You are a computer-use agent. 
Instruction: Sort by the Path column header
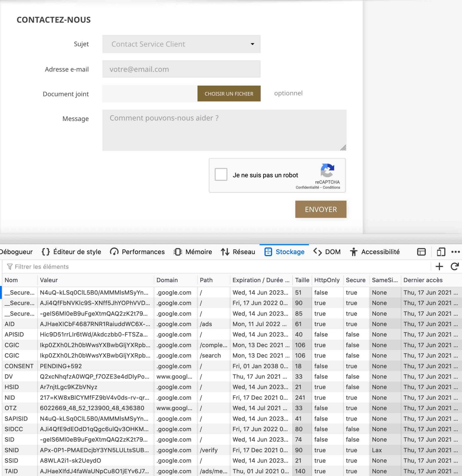point(214,280)
